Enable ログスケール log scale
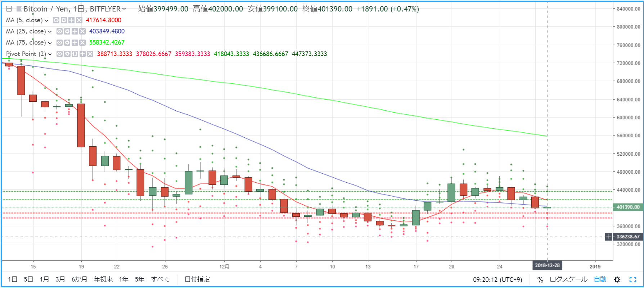This screenshot has width=644, height=288. click(568, 279)
